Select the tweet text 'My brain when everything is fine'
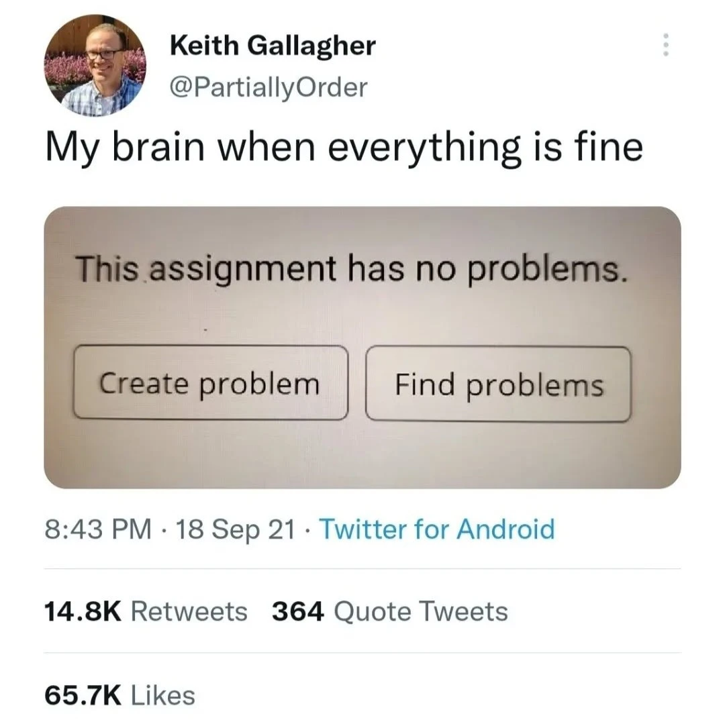Screen dimensions: 725x728 344,147
